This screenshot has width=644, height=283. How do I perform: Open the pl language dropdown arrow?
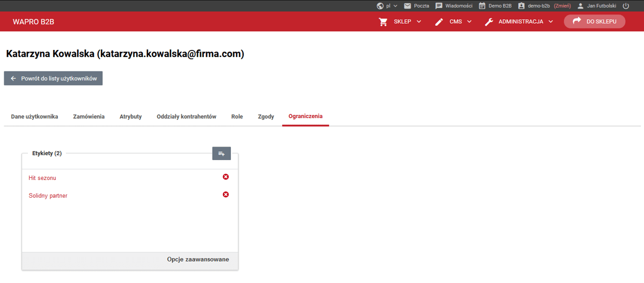pos(396,6)
